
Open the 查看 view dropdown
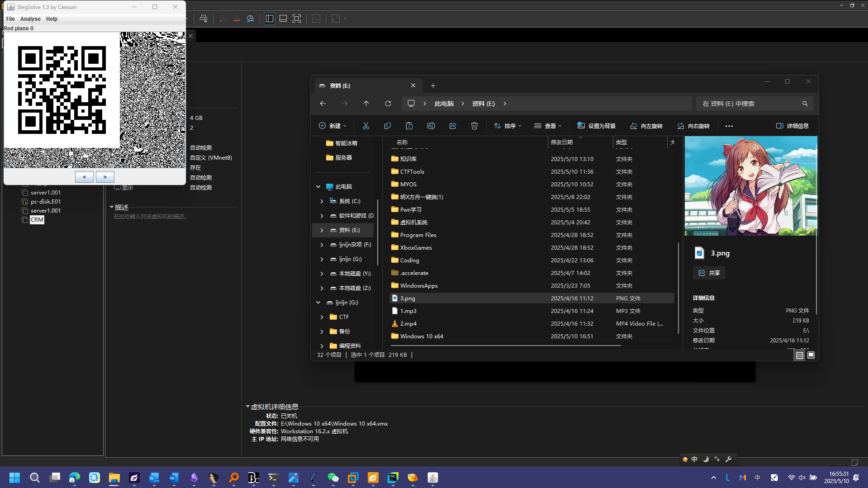[548, 126]
